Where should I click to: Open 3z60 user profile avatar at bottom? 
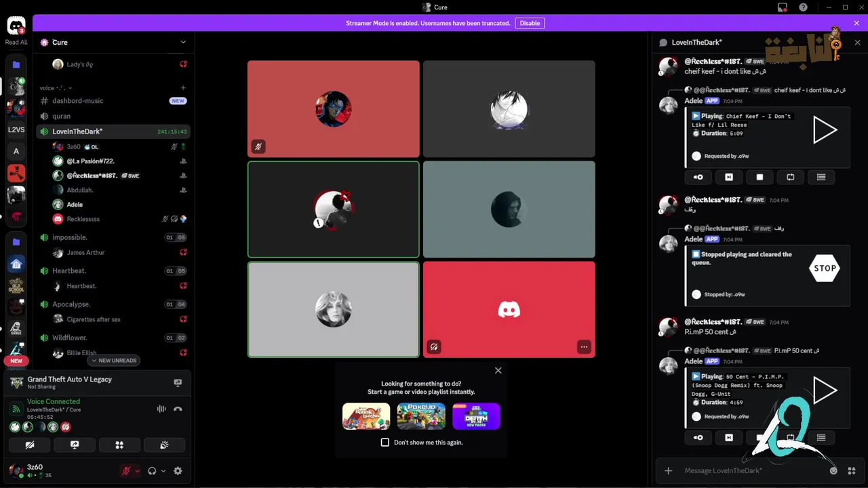pos(15,470)
